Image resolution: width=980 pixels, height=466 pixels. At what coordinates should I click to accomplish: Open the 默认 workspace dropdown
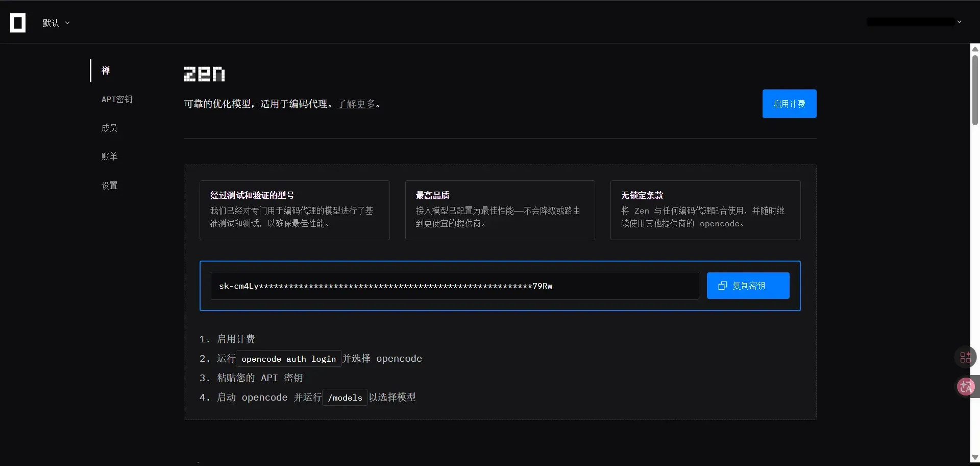tap(56, 23)
